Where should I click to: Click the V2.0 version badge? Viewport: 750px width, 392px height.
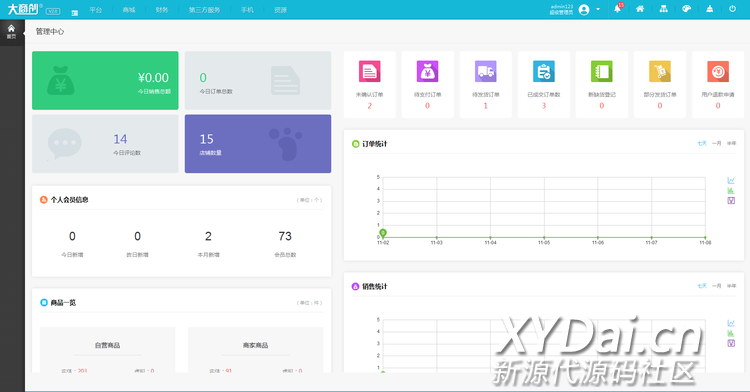coord(53,11)
